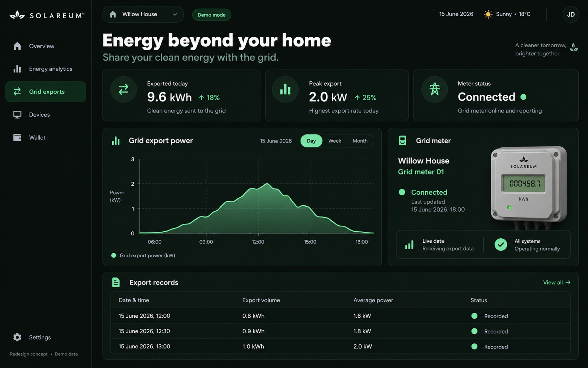Click the Grid export power legend dot
Screen dimensions: 588x368
click(x=113, y=255)
